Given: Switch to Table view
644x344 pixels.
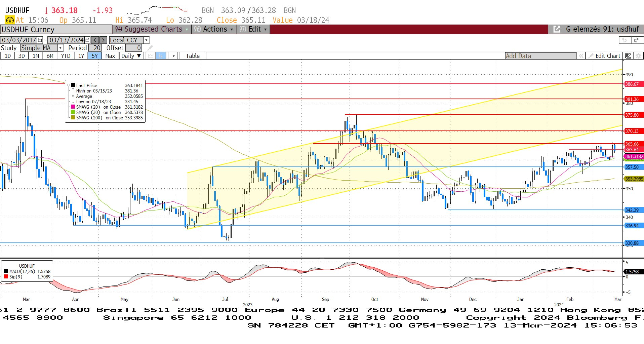Looking at the screenshot, I should tap(193, 56).
